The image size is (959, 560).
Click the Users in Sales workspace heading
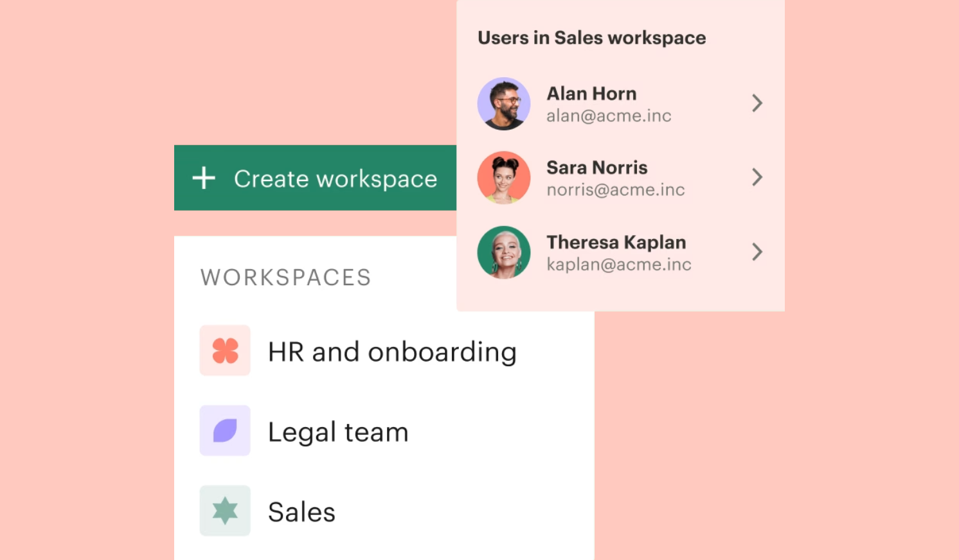tap(591, 38)
